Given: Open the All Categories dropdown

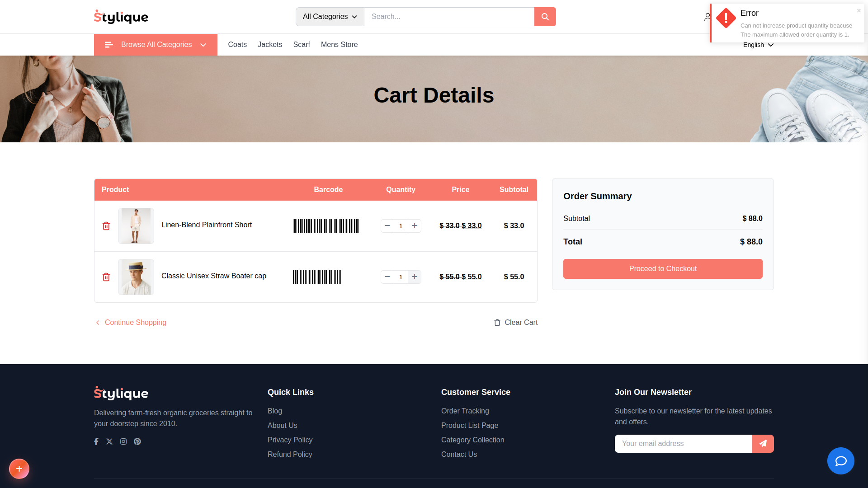Looking at the screenshot, I should (x=330, y=17).
